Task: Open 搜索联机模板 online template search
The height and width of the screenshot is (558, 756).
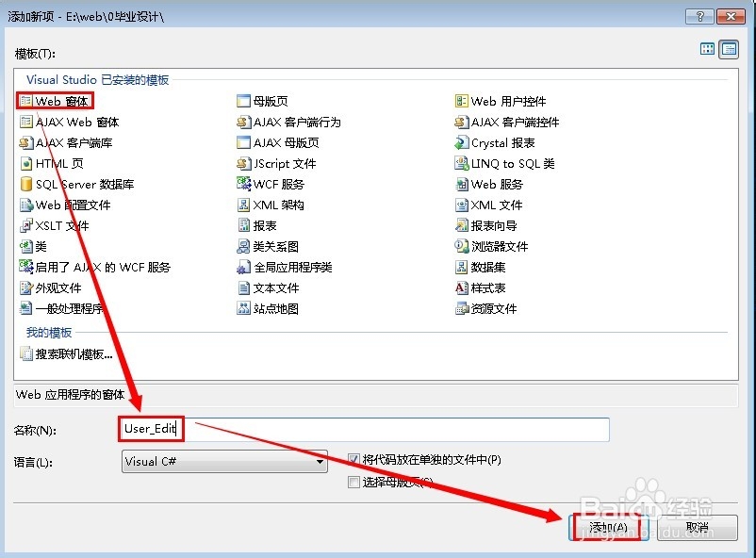Action: point(66,354)
